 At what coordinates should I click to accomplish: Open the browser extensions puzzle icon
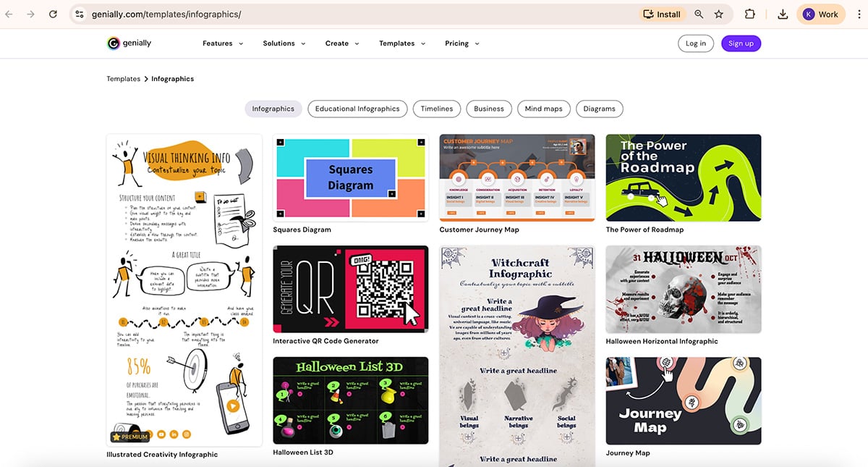pos(750,14)
